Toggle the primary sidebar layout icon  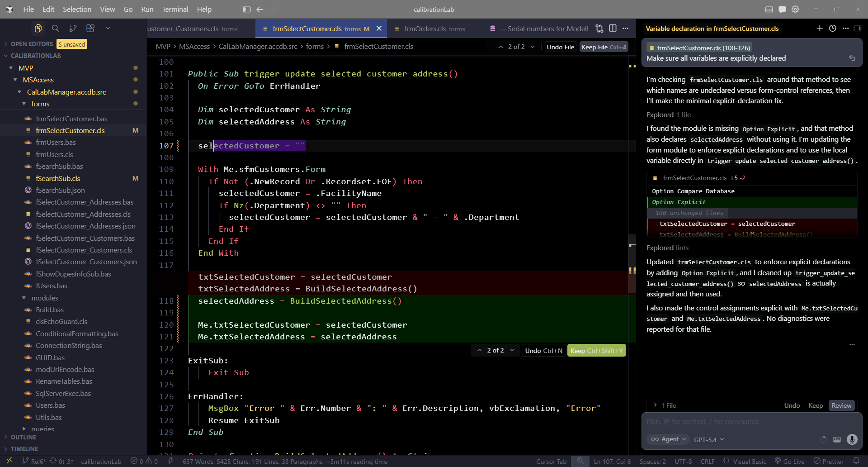pyautogui.click(x=246, y=9)
